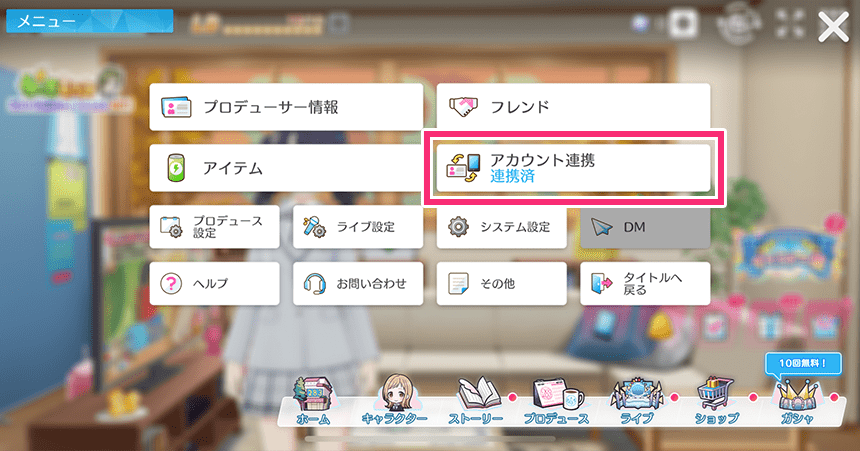860x451 pixels.
Task: Open the アイテム menu entry
Action: tap(286, 168)
